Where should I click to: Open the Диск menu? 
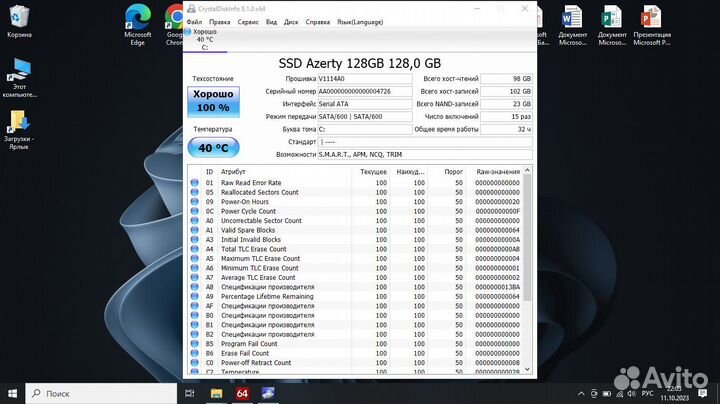(291, 22)
